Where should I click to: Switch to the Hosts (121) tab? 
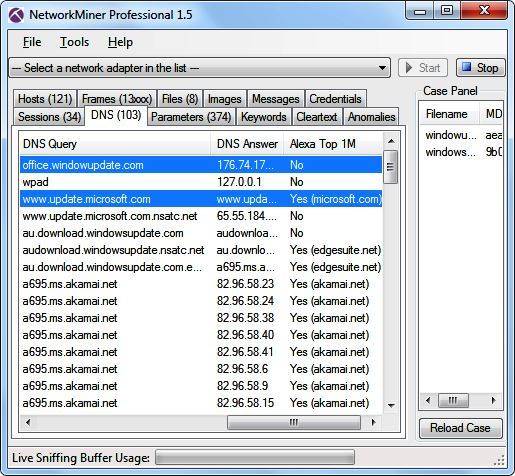[x=45, y=99]
